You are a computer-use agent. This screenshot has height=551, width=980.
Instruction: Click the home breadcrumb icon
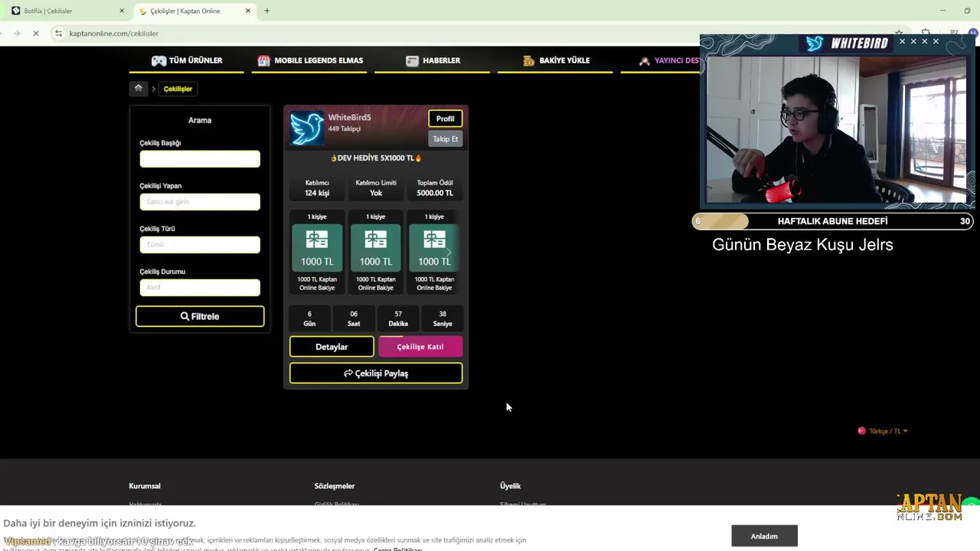(x=138, y=89)
